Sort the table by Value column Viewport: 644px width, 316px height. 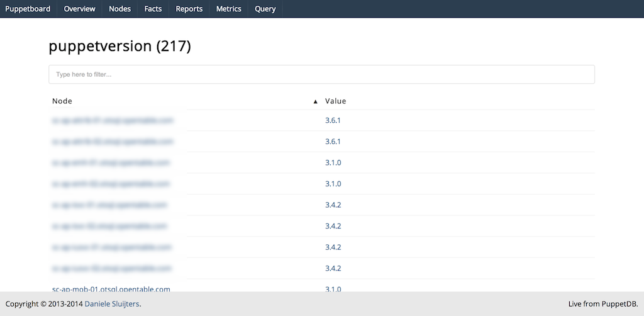[335, 101]
